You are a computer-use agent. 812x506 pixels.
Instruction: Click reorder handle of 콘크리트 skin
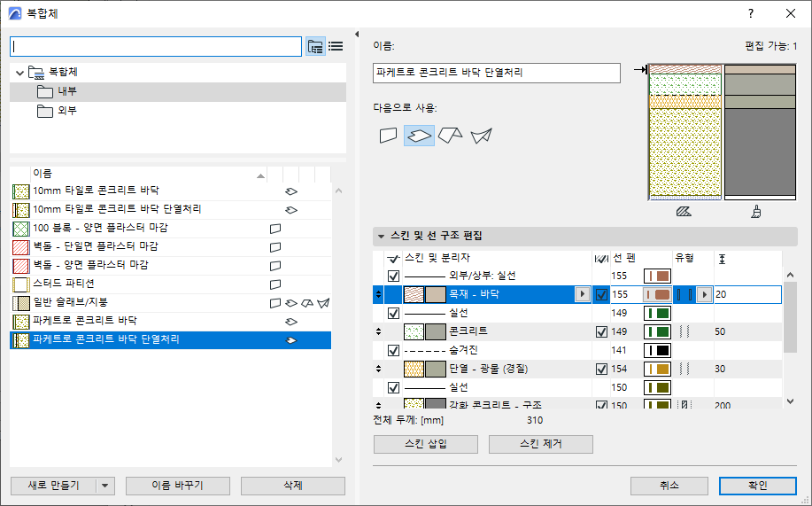(x=379, y=331)
